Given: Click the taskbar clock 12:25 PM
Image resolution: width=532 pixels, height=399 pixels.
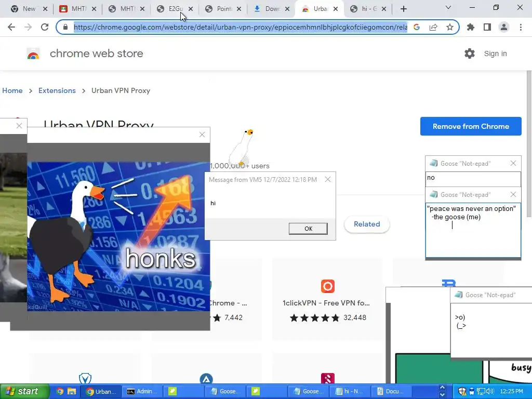Looking at the screenshot, I should coord(511,392).
